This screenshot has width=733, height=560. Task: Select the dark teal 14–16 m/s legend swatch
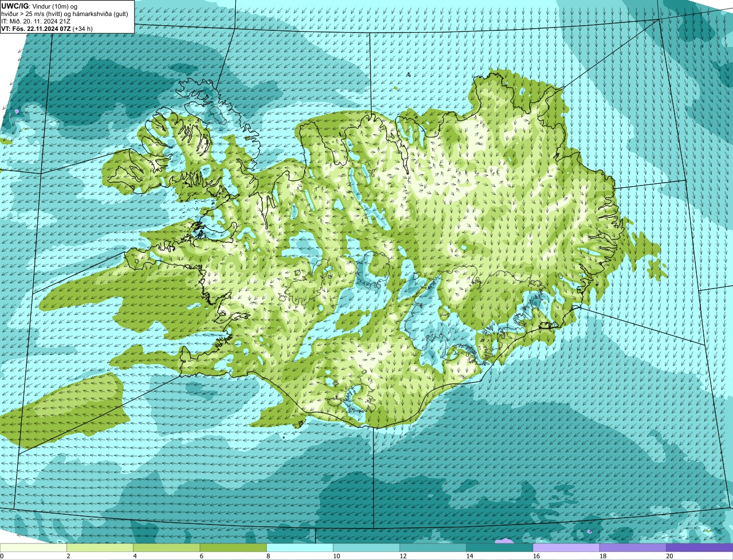500,548
